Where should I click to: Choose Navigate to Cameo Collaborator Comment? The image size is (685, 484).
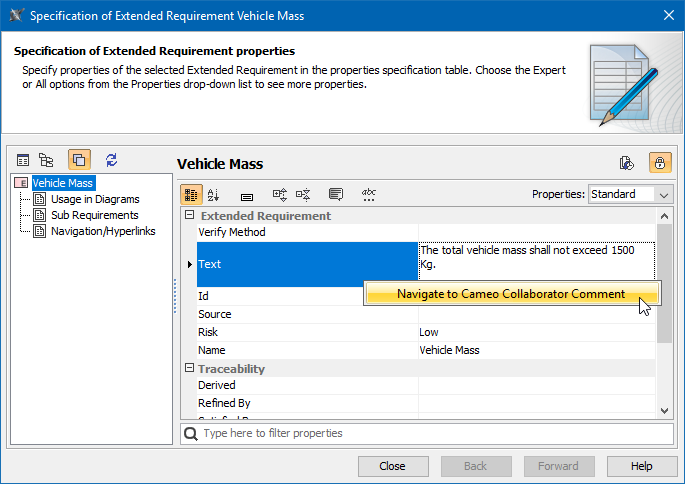coord(510,294)
